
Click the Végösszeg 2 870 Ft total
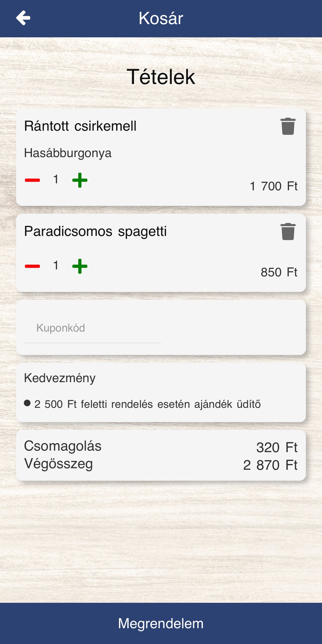click(x=270, y=465)
